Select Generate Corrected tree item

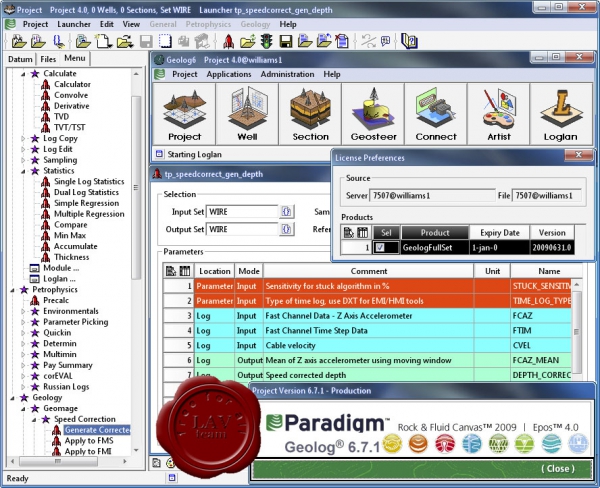97,430
